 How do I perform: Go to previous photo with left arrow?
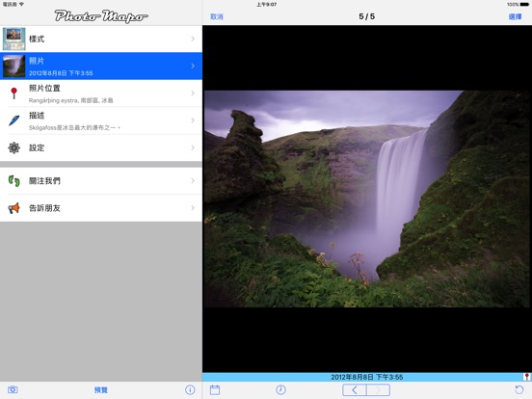355,389
